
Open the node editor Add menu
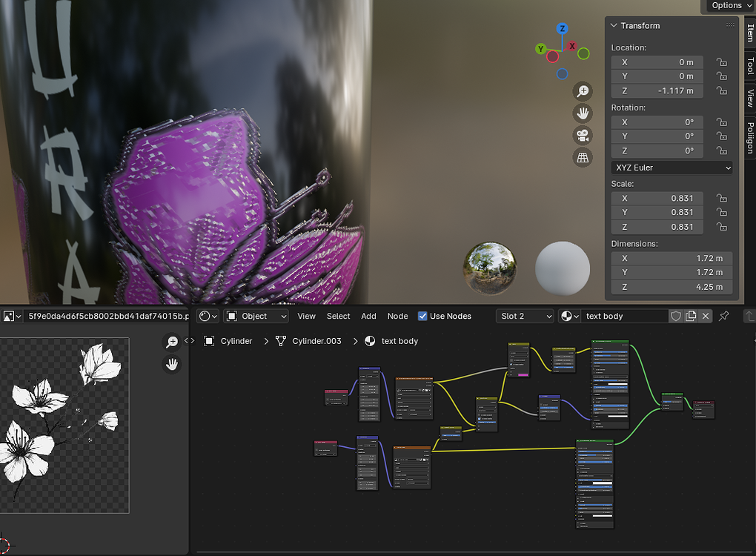[368, 316]
